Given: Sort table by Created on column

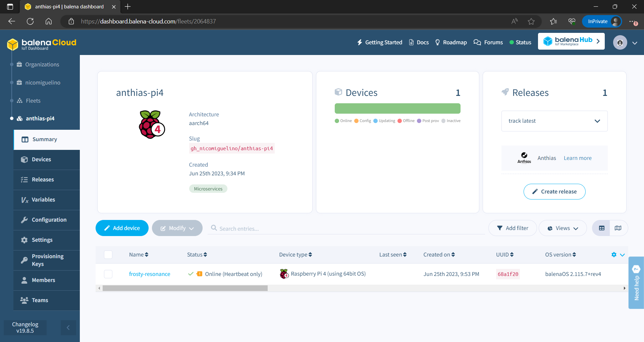Looking at the screenshot, I should [x=439, y=254].
